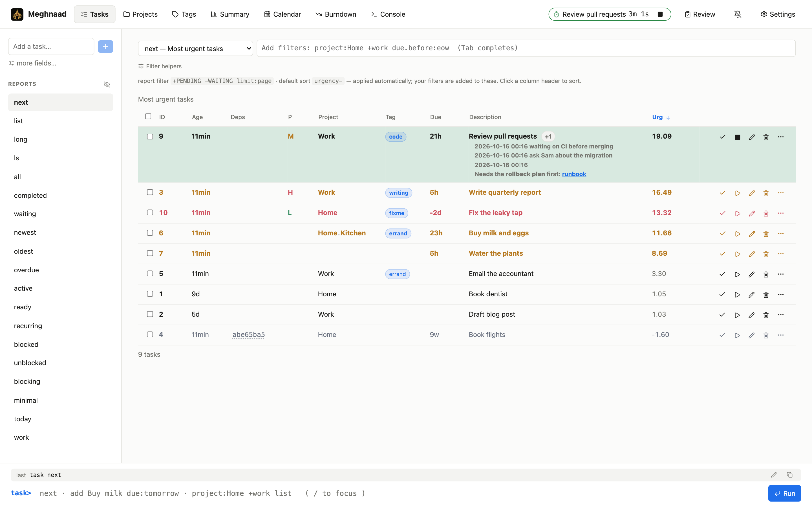
Task: Open the report dropdown showing next — Most urgent tasks
Action: [195, 48]
